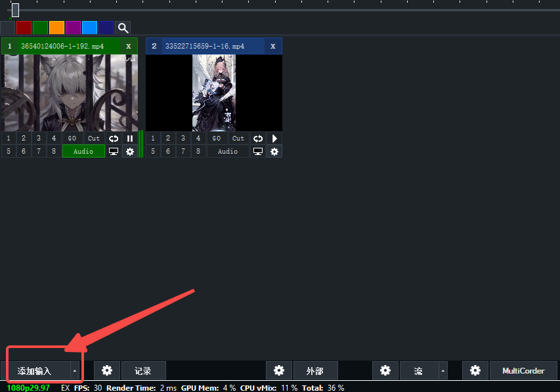Open external output settings gear beside 外部
This screenshot has height=392, width=560.
pyautogui.click(x=279, y=370)
